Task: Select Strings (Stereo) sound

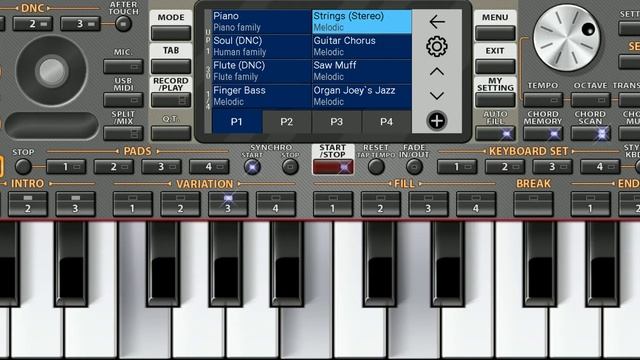Action: 362,22
